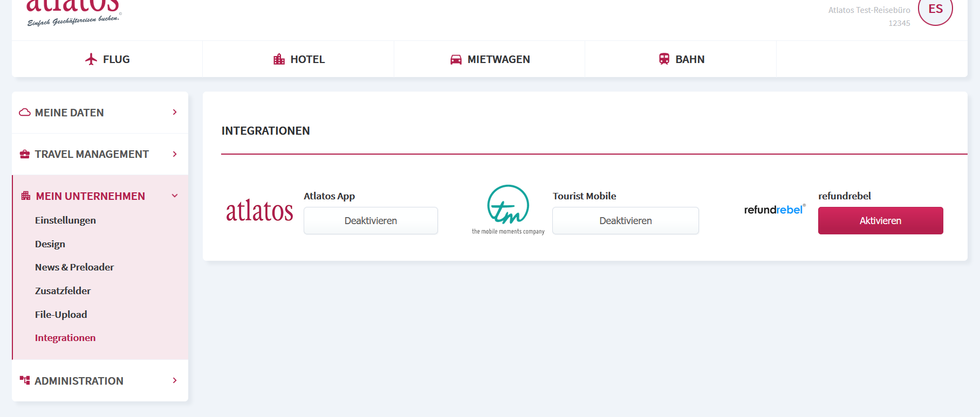Expand the MEINE DATEN chevron

pos(175,112)
